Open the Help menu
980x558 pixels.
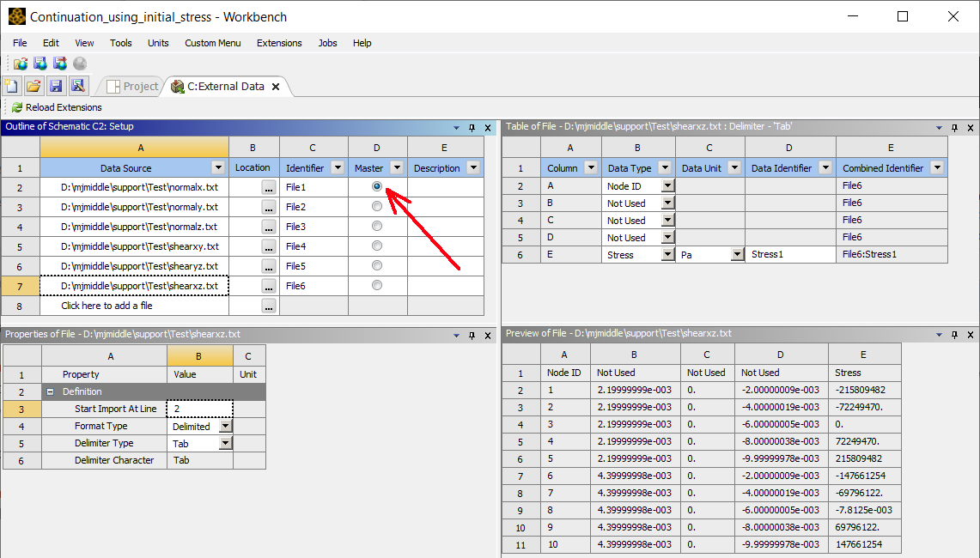(x=362, y=43)
